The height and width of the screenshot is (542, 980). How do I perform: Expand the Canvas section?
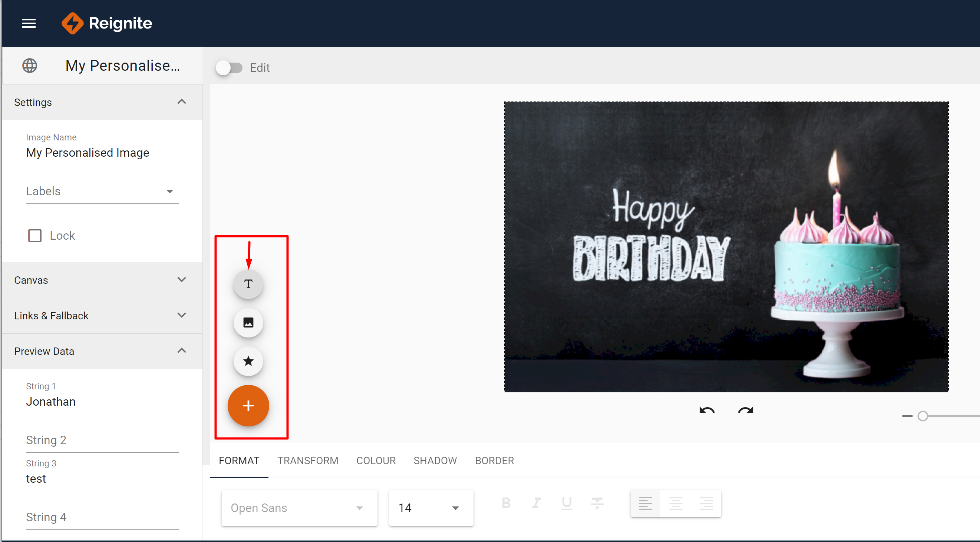point(102,280)
